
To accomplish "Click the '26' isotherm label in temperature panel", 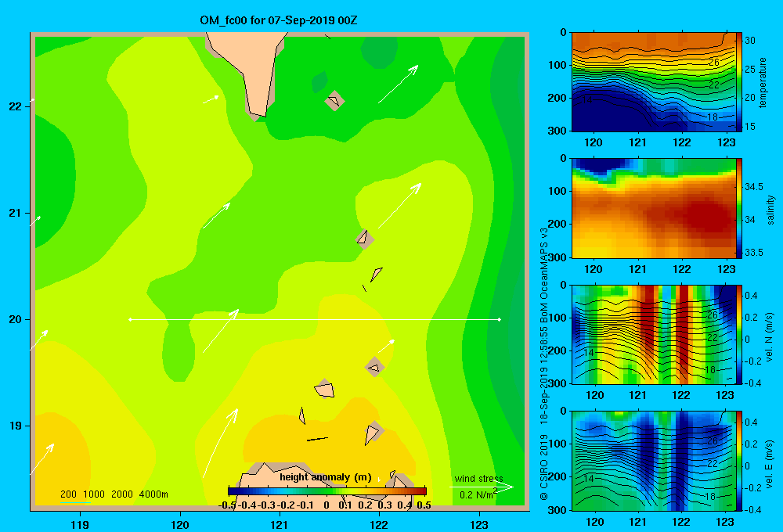I will point(714,62).
